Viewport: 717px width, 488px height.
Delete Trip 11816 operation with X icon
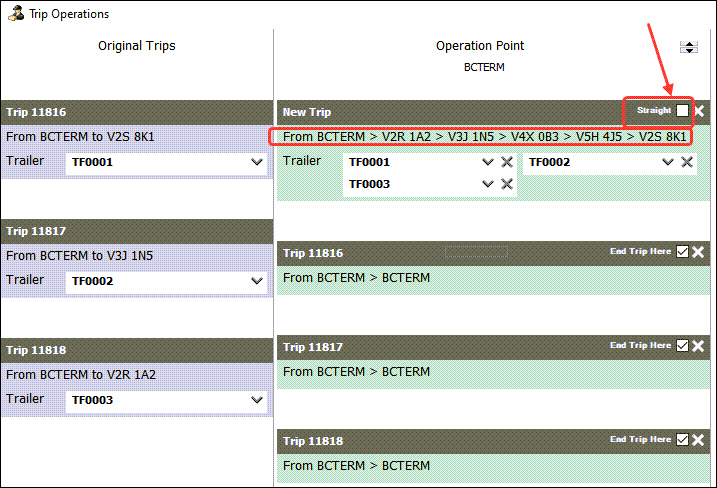point(699,252)
